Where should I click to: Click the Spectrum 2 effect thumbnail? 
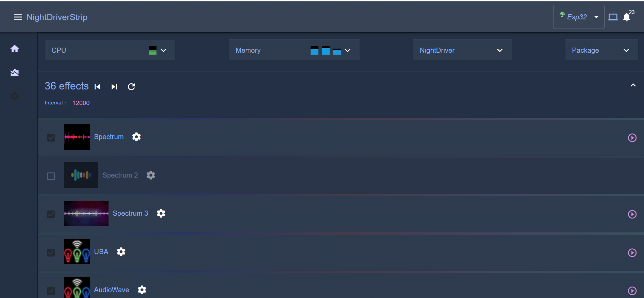(x=81, y=175)
